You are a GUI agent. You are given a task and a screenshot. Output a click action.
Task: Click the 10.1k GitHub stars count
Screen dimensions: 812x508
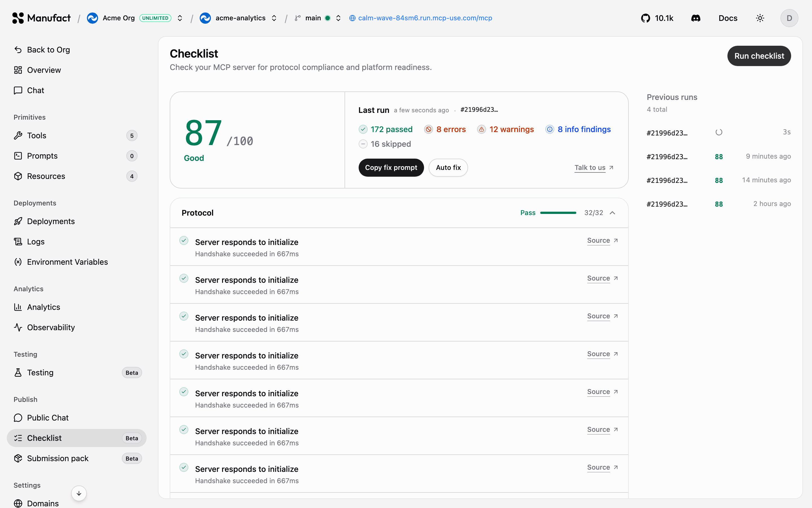click(x=664, y=18)
